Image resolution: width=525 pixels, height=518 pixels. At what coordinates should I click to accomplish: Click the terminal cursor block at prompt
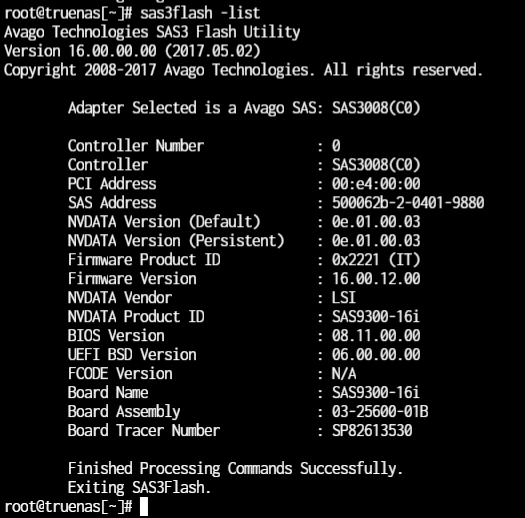(x=144, y=506)
